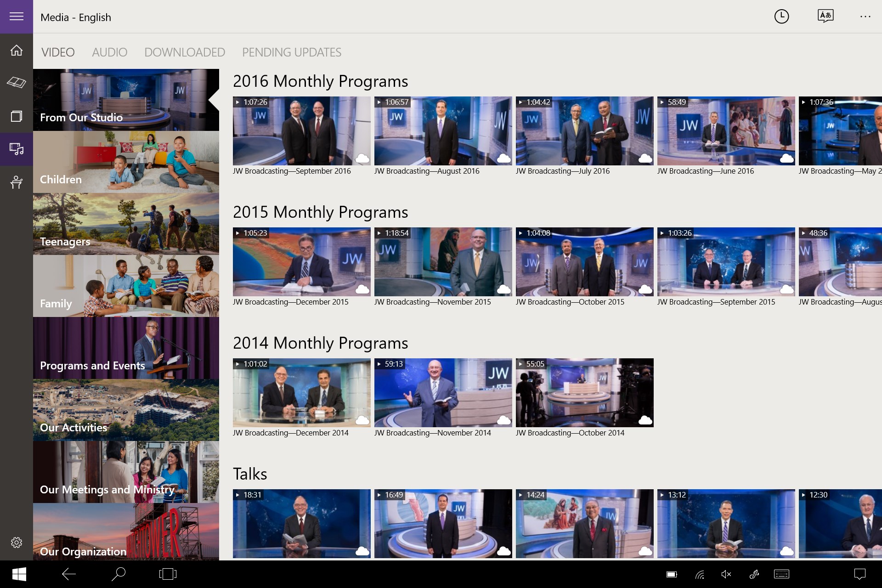
Task: Play JW Broadcasting September 2016 video
Action: click(301, 131)
